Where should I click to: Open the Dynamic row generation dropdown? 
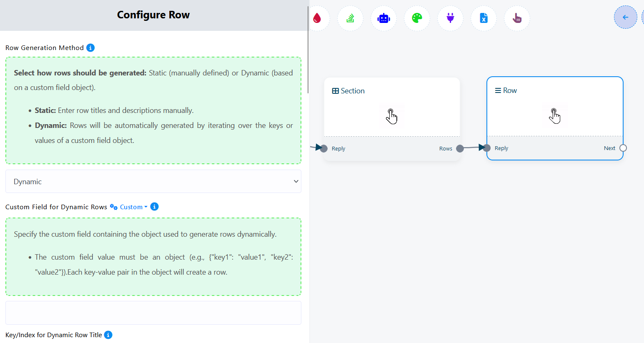click(153, 182)
